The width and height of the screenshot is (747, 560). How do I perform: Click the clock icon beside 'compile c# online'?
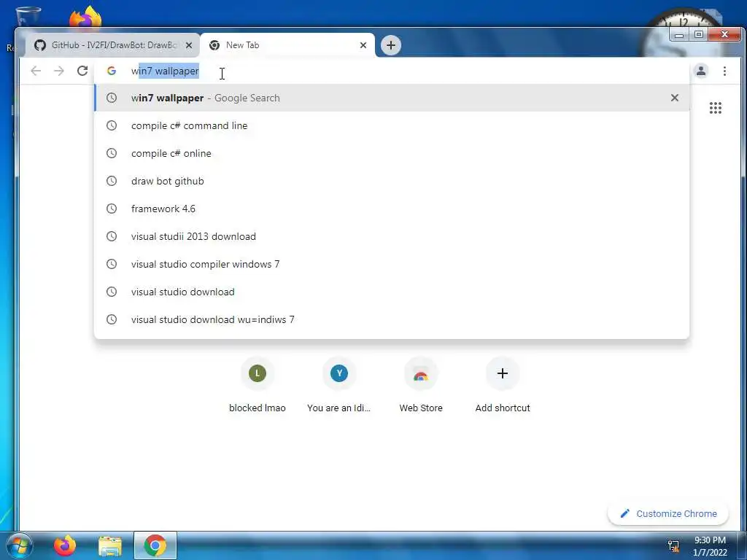(x=112, y=153)
